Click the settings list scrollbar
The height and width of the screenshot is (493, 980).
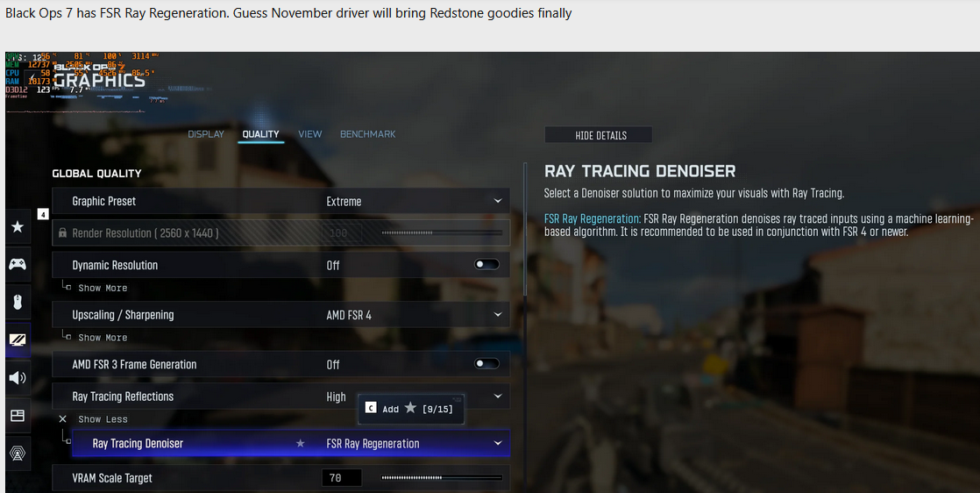coord(526,228)
